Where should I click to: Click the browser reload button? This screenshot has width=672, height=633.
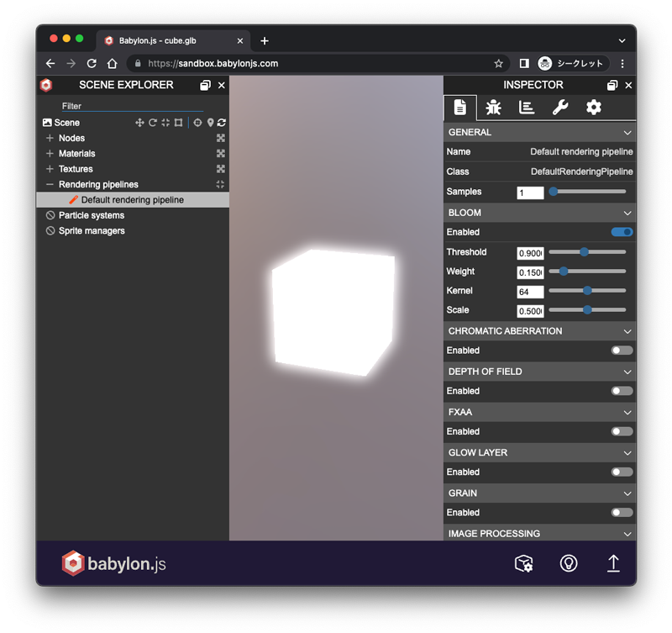[92, 64]
